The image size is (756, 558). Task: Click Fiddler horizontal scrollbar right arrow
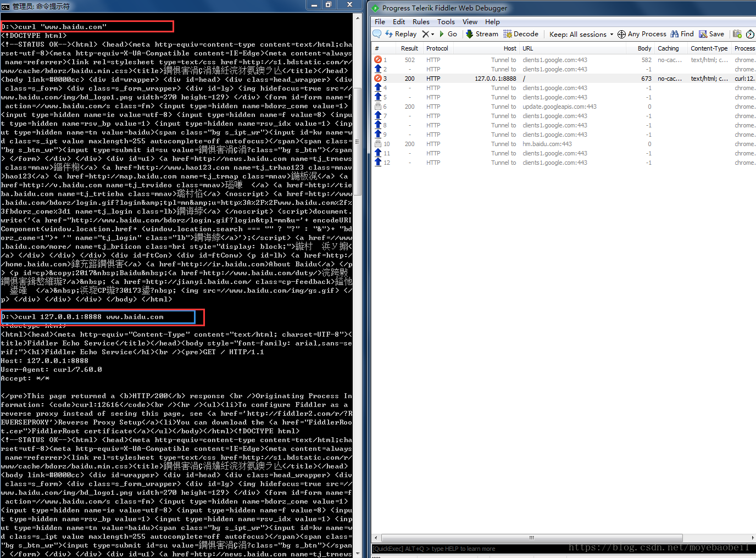pyautogui.click(x=752, y=538)
